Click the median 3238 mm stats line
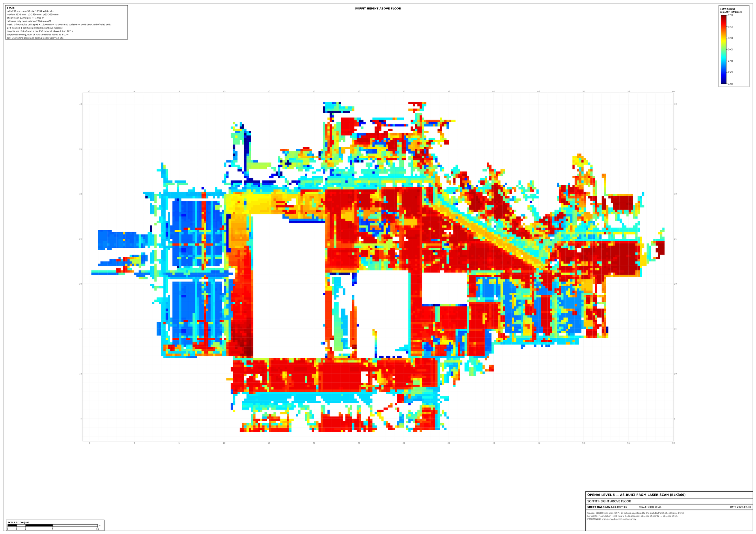 [x=33, y=14]
